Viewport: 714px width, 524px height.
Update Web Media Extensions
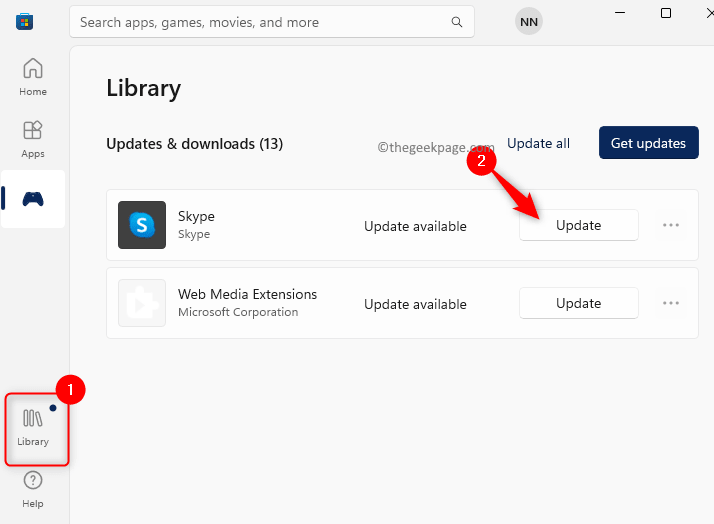coord(579,303)
